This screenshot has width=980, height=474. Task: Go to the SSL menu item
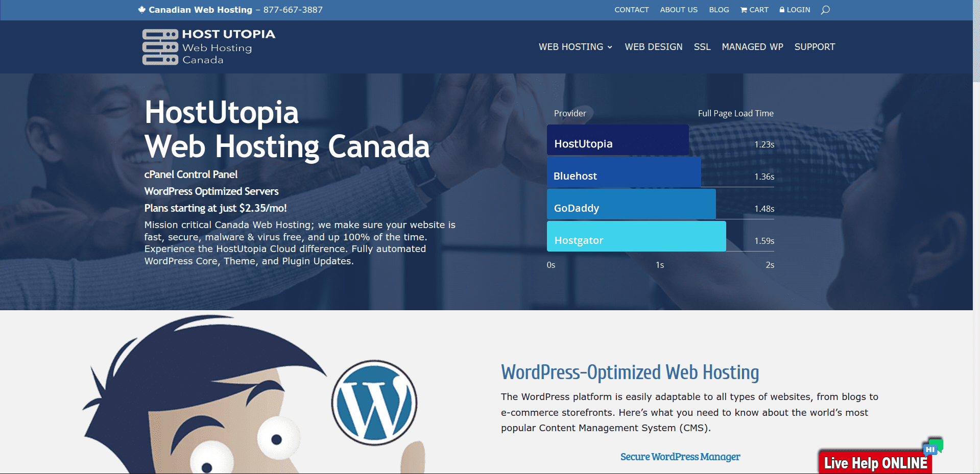pos(702,47)
